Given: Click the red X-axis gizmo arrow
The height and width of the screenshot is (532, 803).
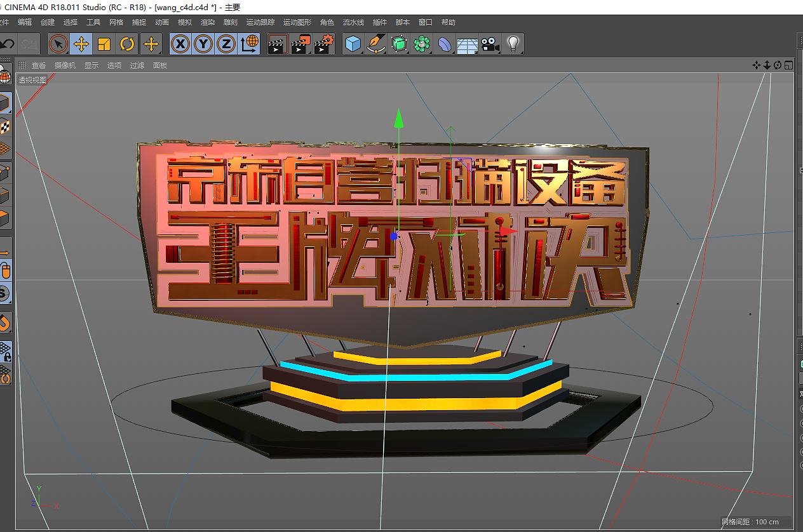Looking at the screenshot, I should click(x=509, y=232).
